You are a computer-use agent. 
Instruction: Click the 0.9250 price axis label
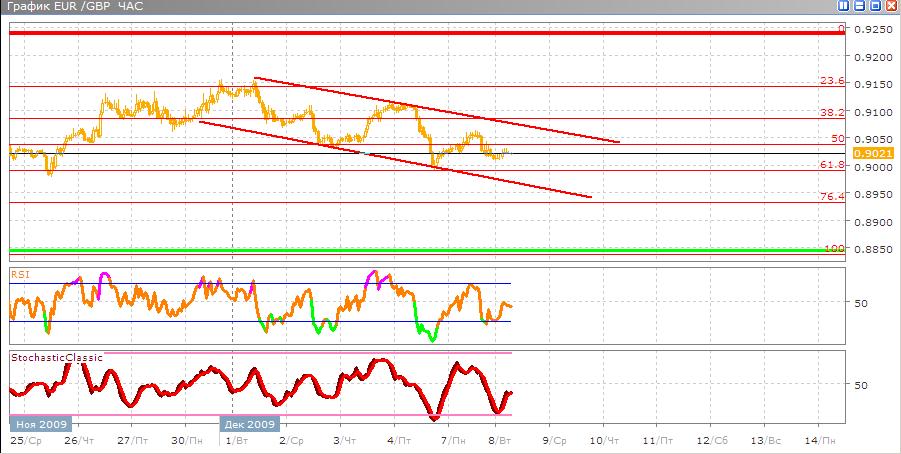[x=868, y=30]
